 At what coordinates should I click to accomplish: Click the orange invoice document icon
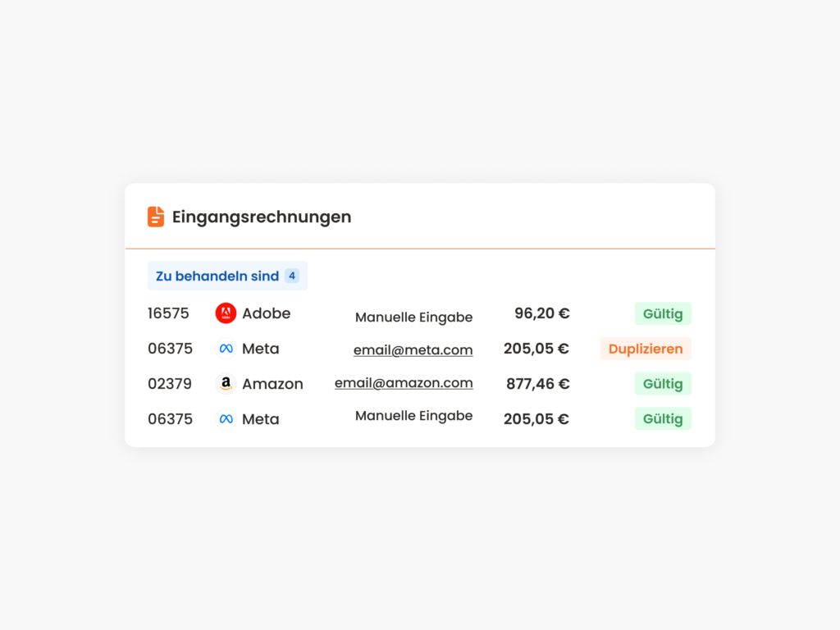156,217
